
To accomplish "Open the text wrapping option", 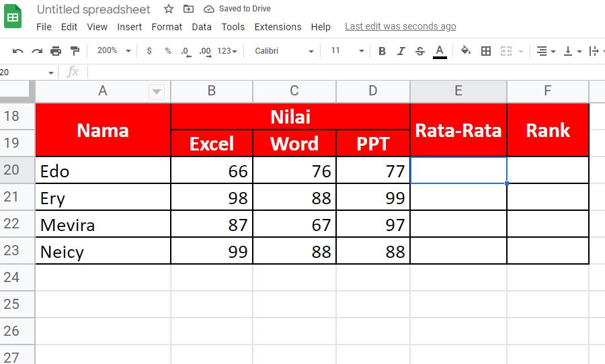I will pyautogui.click(x=595, y=51).
